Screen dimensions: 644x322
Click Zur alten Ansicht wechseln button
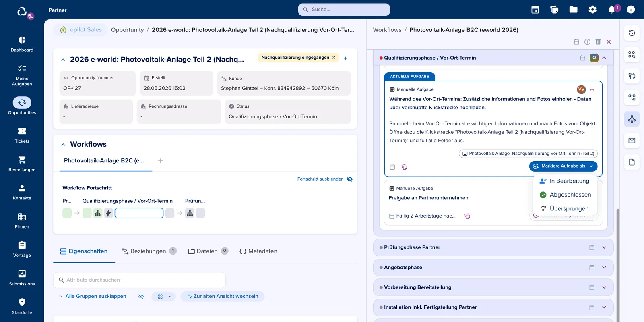click(223, 296)
